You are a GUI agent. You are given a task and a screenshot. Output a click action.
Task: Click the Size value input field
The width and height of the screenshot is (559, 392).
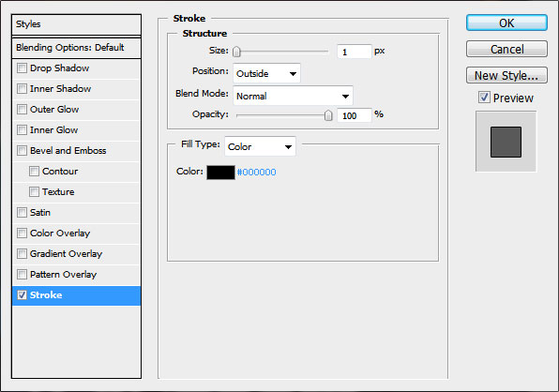coord(354,52)
